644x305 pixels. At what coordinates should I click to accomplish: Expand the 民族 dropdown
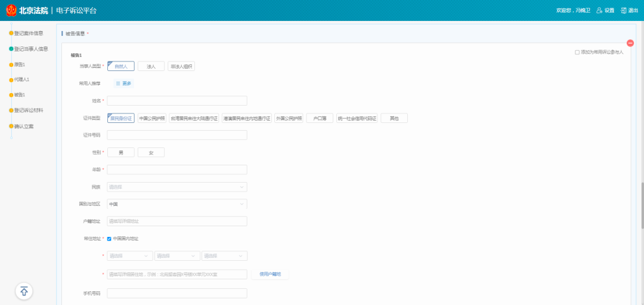tap(177, 187)
